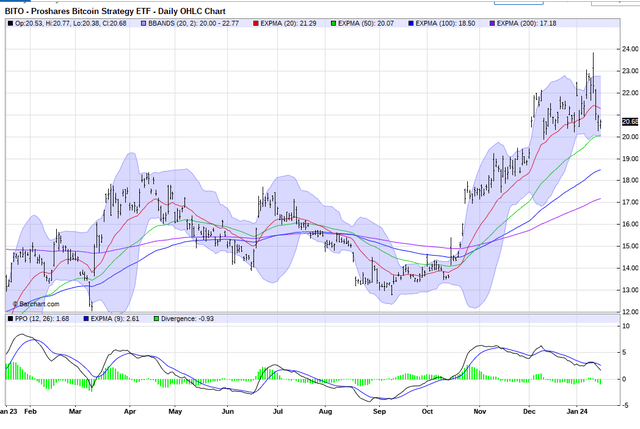Click the 13.00 price axis label
Screen dimensions: 640x429
coord(630,290)
